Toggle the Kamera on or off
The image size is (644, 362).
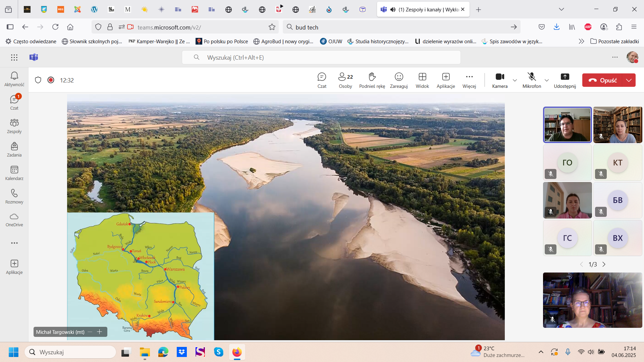coord(500,80)
